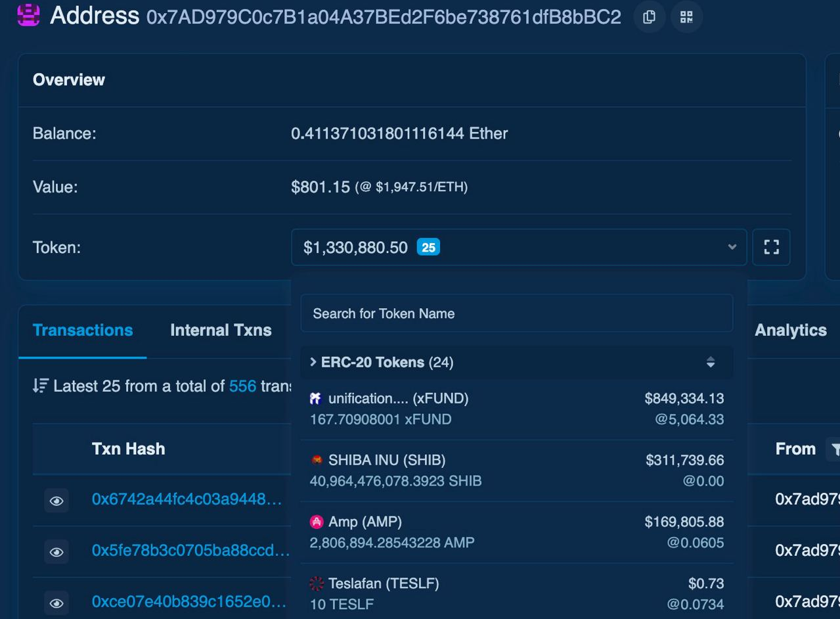The width and height of the screenshot is (840, 619).
Task: Click the $849,334.13 xFUND value
Action: point(684,398)
